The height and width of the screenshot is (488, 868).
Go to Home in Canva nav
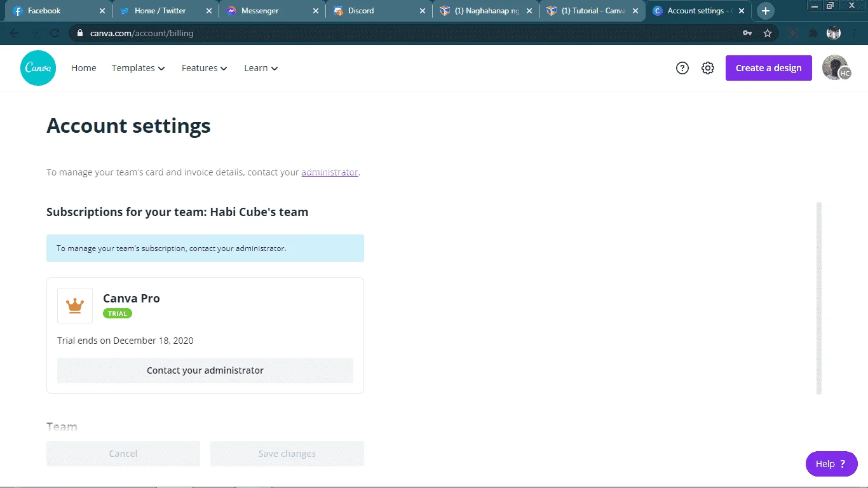84,68
